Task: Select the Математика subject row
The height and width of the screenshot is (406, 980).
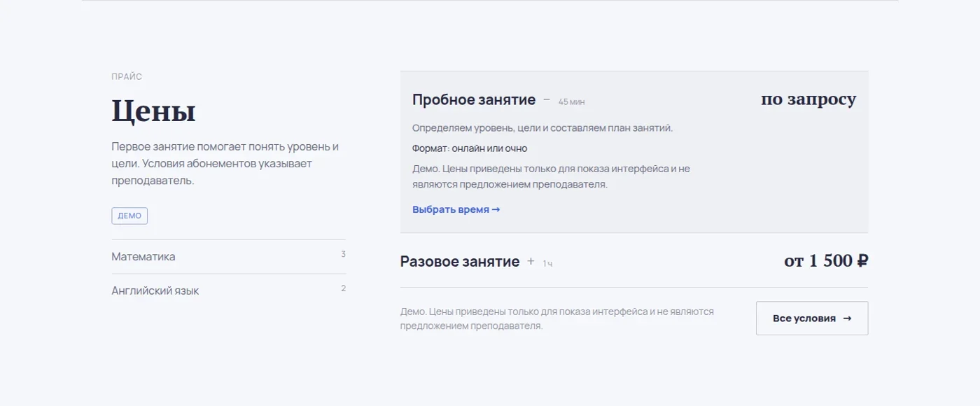Action: point(228,257)
